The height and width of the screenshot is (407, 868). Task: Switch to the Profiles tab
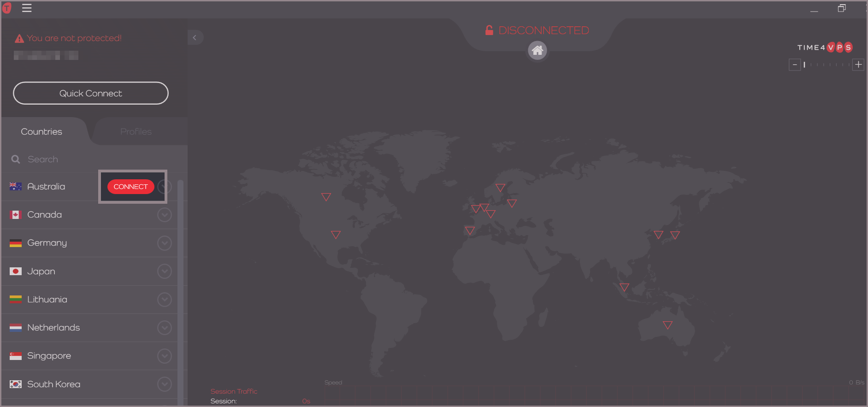136,132
